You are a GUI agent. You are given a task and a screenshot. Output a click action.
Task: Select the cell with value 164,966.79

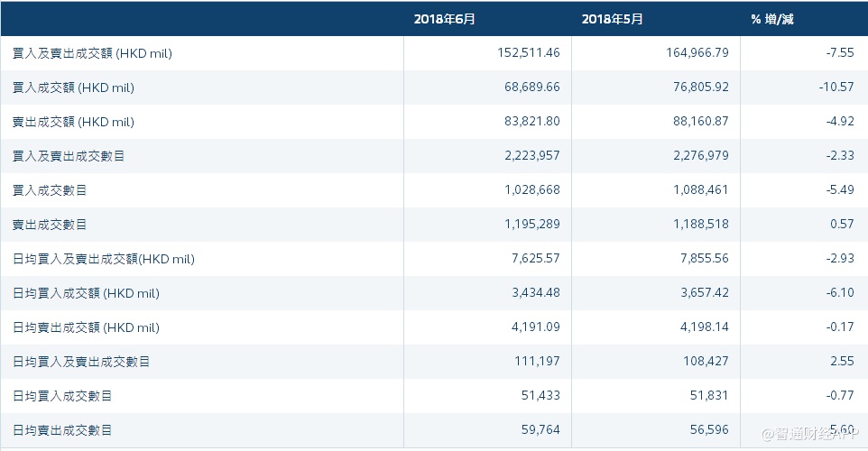click(x=696, y=53)
